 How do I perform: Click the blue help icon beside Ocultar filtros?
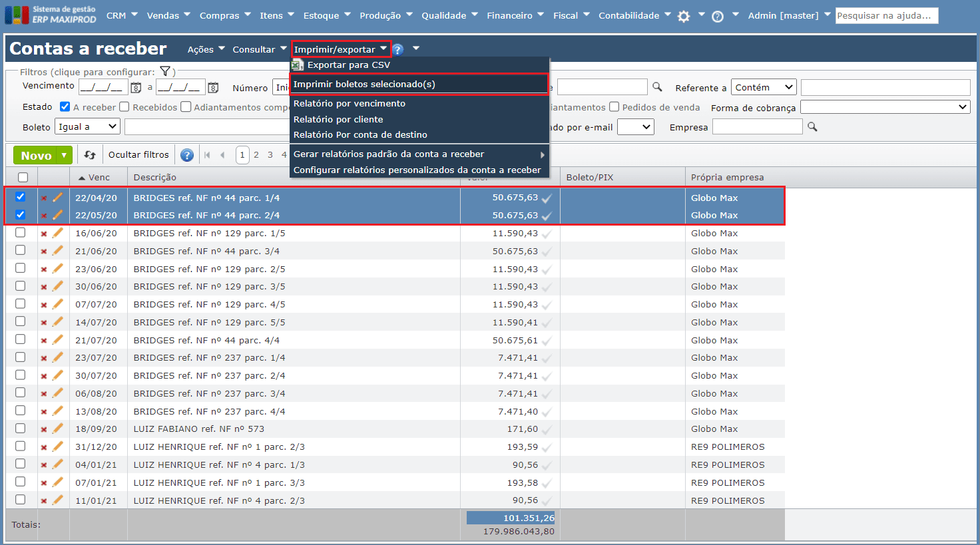pos(187,155)
